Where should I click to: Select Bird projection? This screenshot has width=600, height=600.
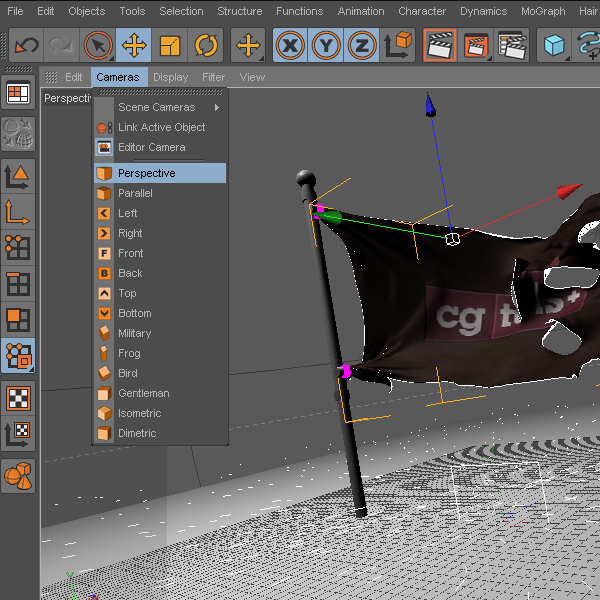pyautogui.click(x=160, y=373)
